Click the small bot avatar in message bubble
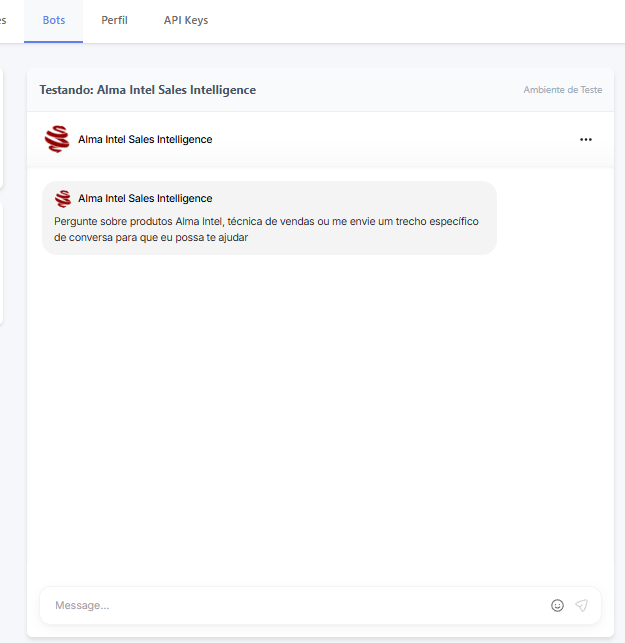Image resolution: width=625 pixels, height=643 pixels. tap(63, 198)
